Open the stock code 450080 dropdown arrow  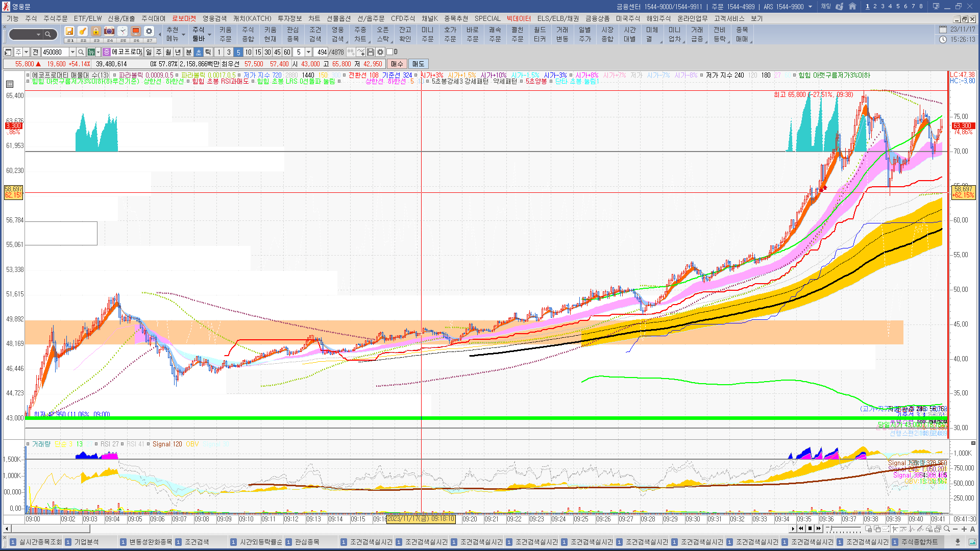72,52
